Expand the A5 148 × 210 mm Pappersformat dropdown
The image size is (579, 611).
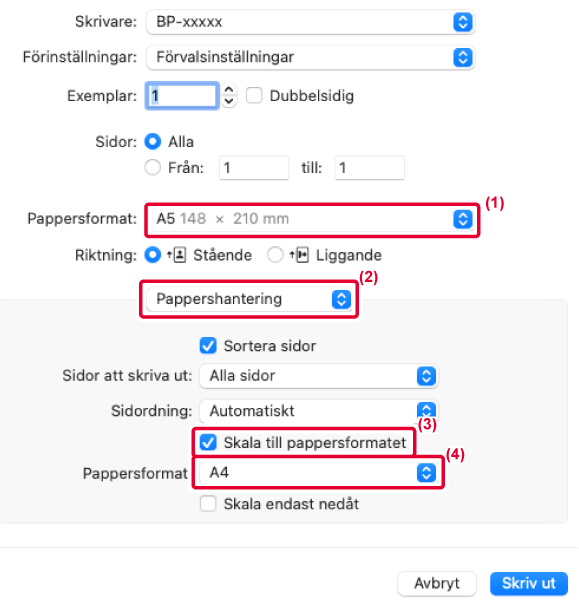[x=312, y=219]
